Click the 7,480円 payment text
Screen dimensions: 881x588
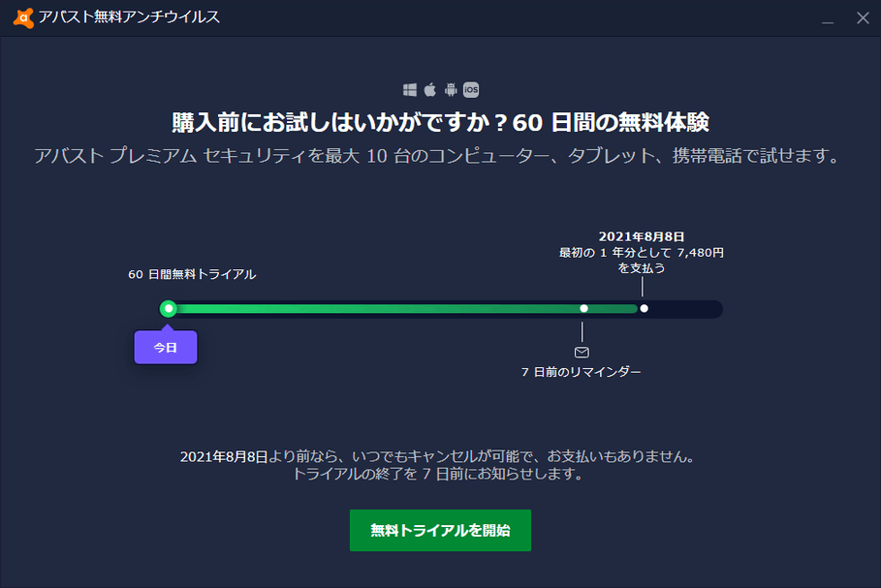(x=701, y=252)
